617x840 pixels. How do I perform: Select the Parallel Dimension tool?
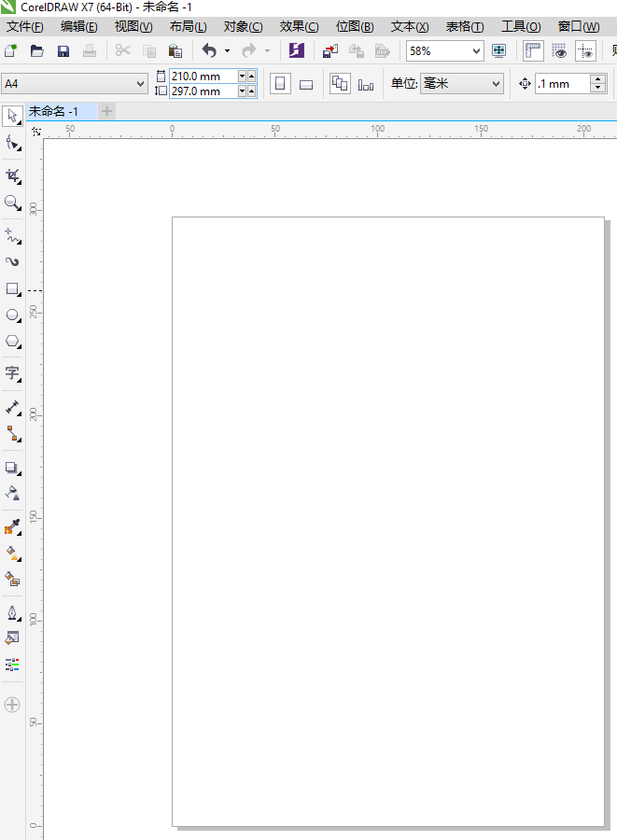coord(12,407)
